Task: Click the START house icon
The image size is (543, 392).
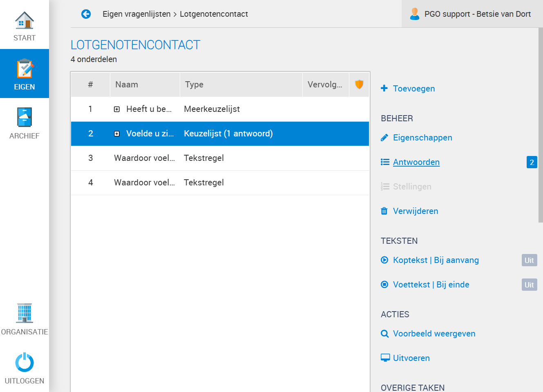Action: tap(25, 20)
